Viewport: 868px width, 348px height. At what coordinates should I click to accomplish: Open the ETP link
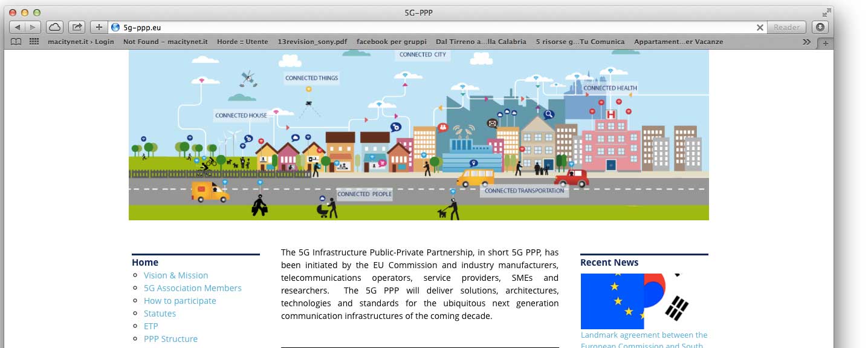(151, 326)
